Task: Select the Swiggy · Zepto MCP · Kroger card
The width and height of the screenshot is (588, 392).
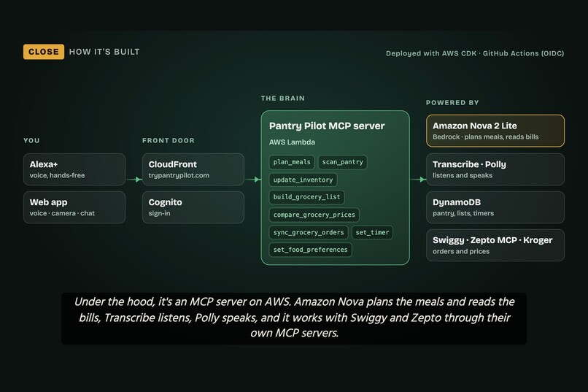Action: coord(495,245)
